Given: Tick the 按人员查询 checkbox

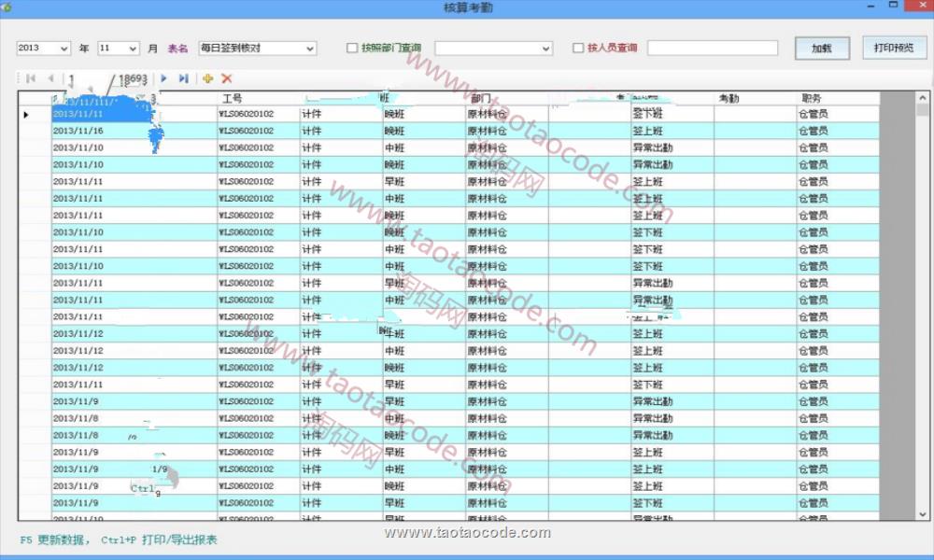Looking at the screenshot, I should (x=578, y=48).
